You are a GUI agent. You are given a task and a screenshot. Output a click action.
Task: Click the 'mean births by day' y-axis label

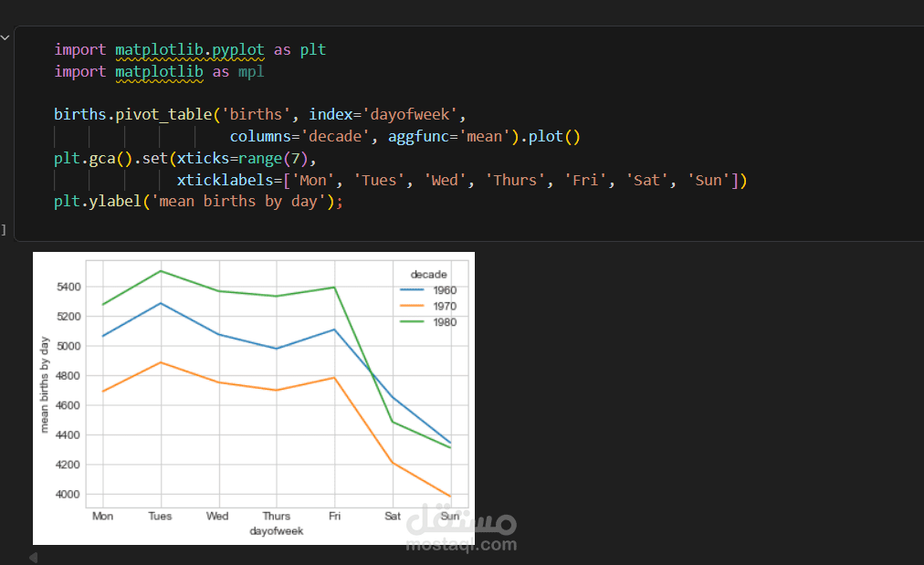pyautogui.click(x=44, y=384)
